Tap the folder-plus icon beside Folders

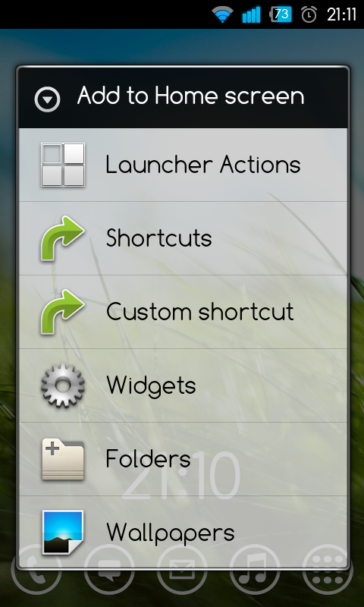[x=63, y=459]
